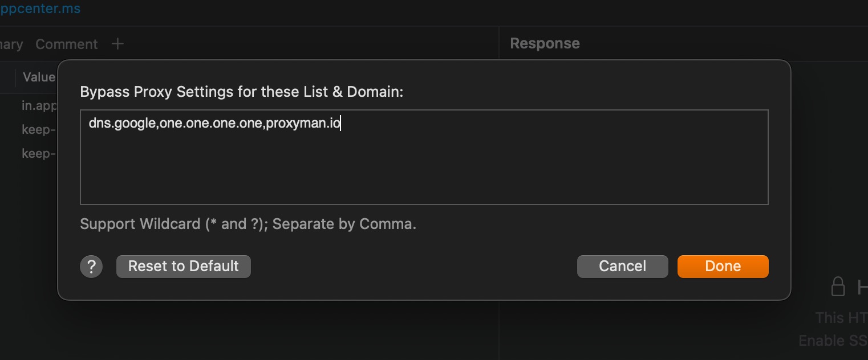Click inside the bypass domains text area
Image resolution: width=868 pixels, height=360 pixels.
click(424, 157)
